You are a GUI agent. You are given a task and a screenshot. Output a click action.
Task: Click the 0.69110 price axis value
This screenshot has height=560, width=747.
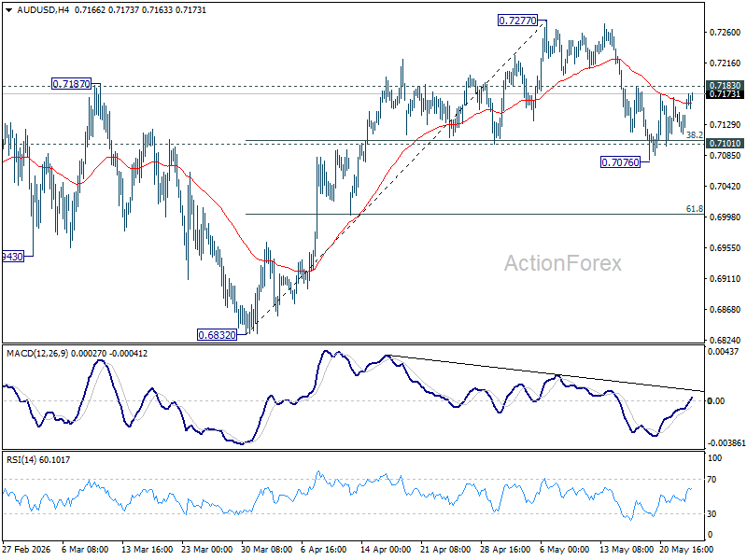tap(726, 279)
